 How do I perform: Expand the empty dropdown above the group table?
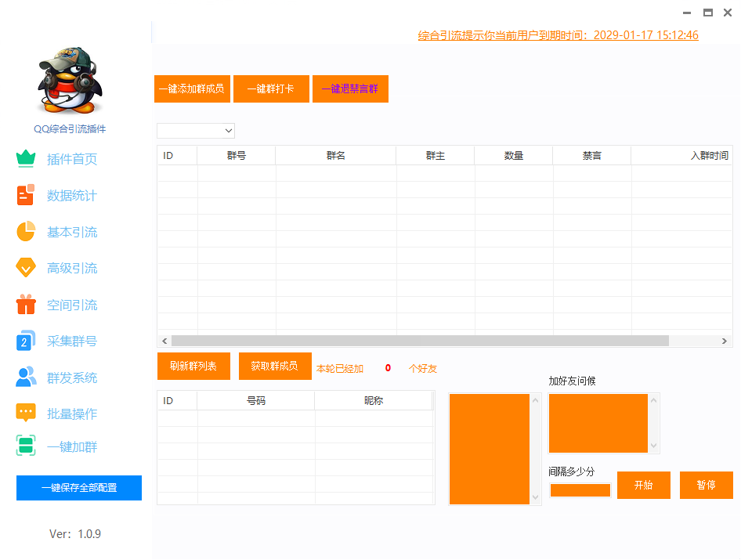196,131
